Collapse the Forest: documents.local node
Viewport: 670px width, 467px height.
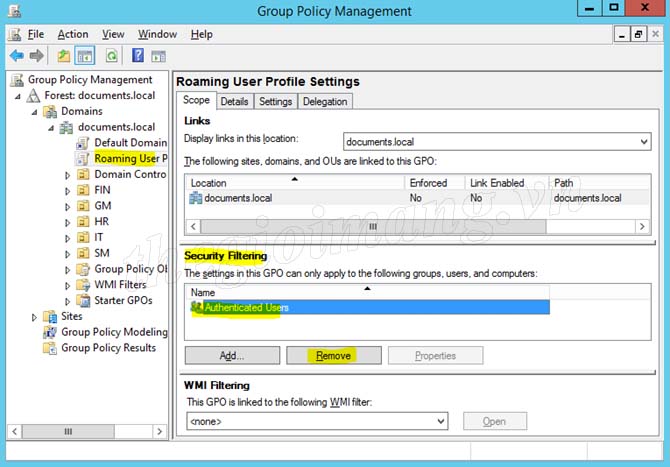click(18, 97)
